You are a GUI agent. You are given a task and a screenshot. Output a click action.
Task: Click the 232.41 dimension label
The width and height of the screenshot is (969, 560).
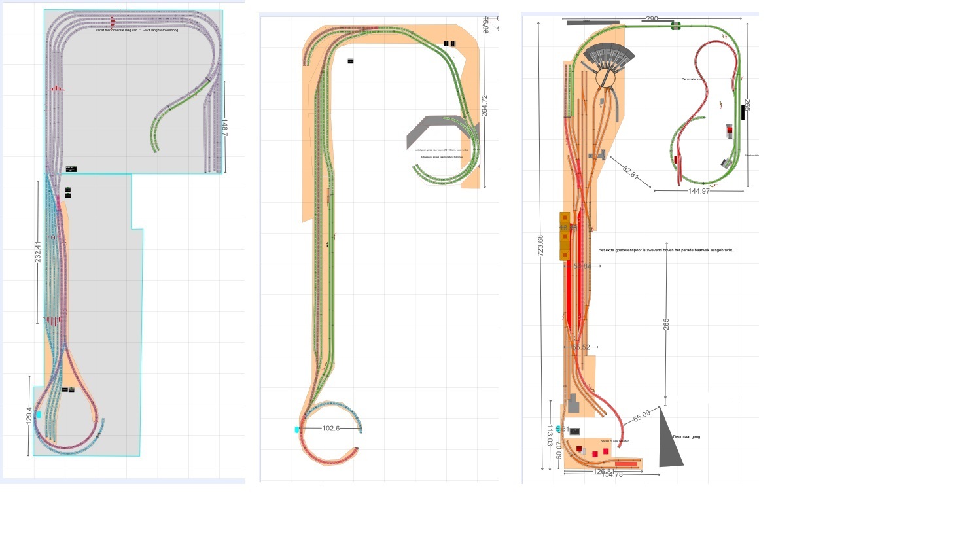[38, 252]
